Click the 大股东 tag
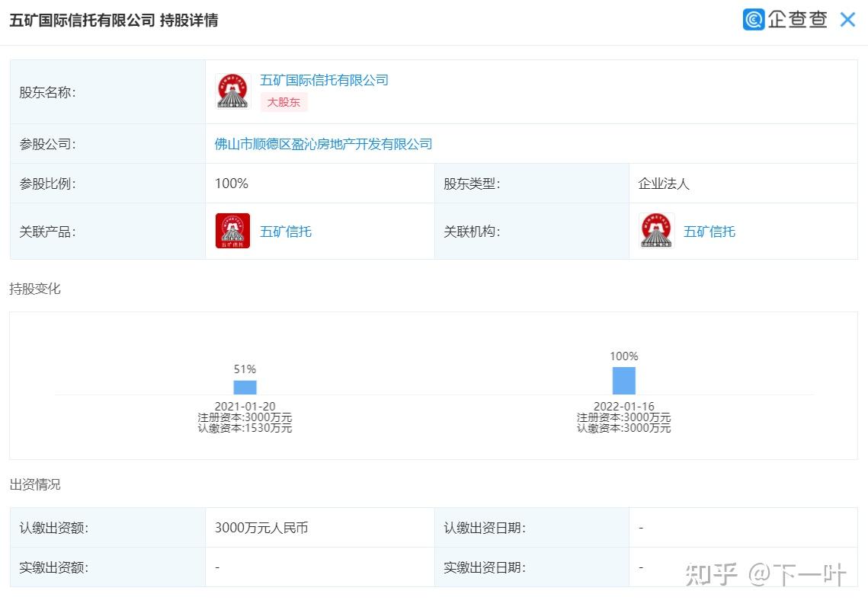The height and width of the screenshot is (610, 868). (283, 102)
